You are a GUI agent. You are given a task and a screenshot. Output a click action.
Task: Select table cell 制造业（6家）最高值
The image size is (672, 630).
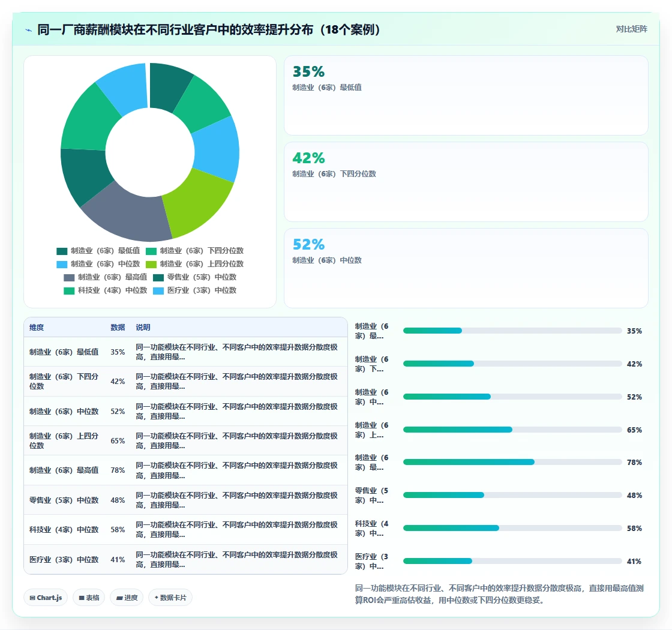[x=64, y=470]
